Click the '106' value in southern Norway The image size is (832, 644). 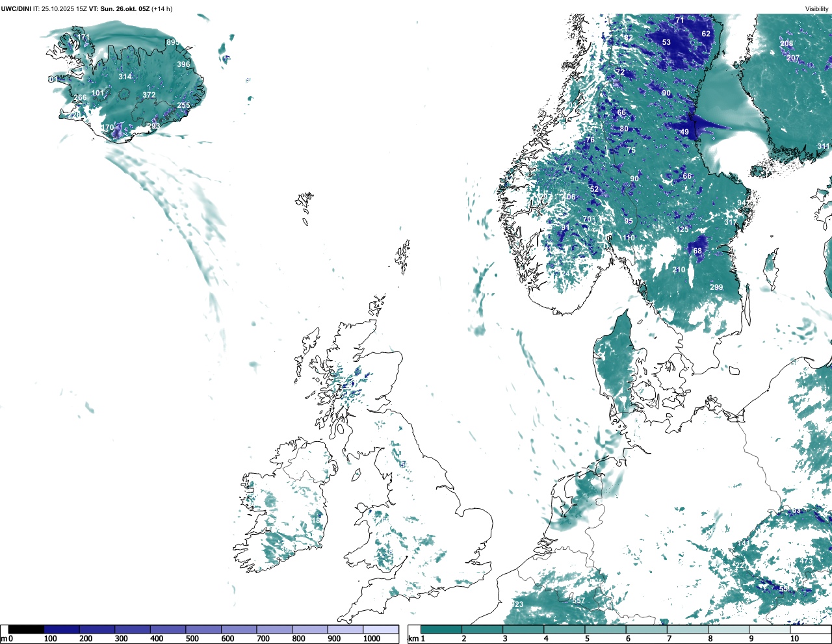569,197
